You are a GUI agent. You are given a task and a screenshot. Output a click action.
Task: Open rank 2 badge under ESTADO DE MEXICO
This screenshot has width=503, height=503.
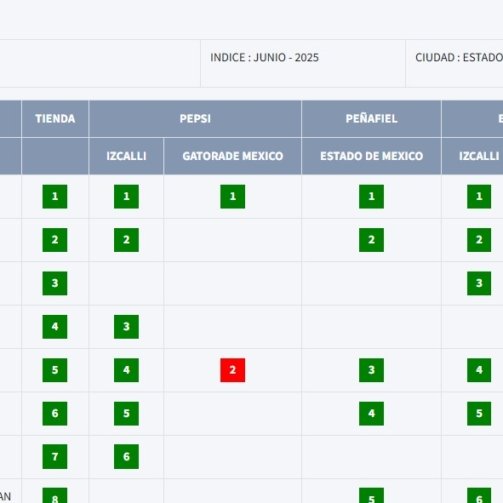(371, 240)
